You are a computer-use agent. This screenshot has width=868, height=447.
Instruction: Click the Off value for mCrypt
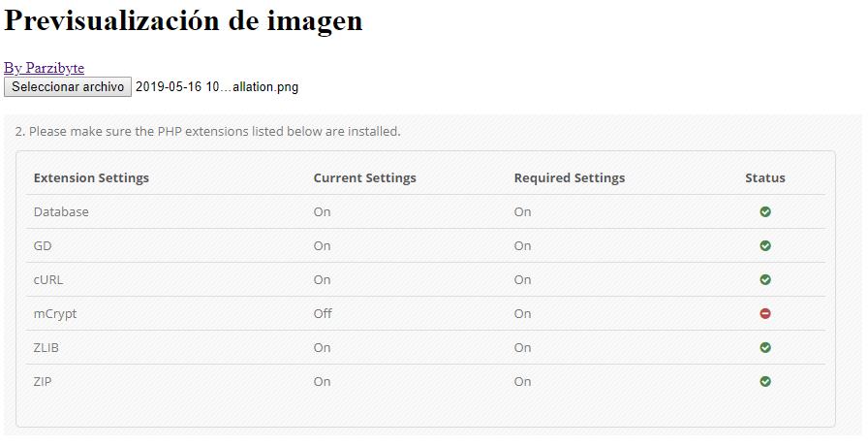[323, 313]
